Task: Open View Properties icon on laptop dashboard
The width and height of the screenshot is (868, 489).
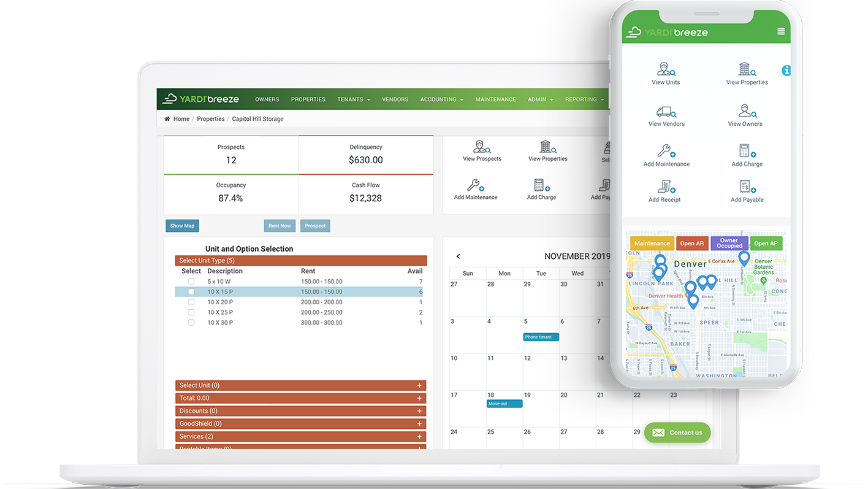Action: point(548,147)
